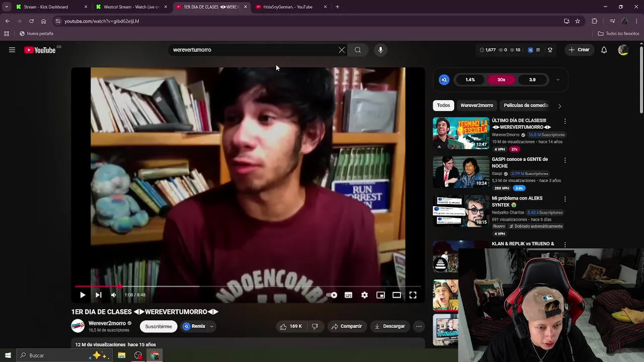
Task: Toggle the autoplay switch
Action: tap(332, 295)
